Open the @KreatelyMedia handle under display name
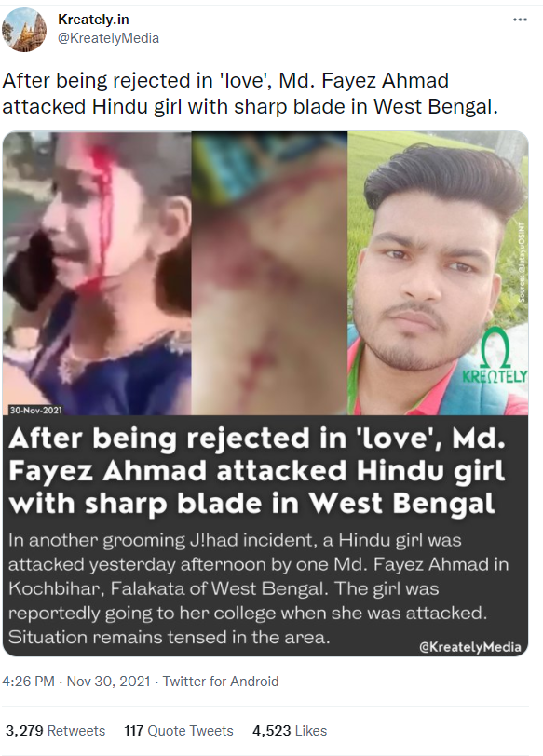Image resolution: width=543 pixels, height=756 pixels. pyautogui.click(x=108, y=38)
